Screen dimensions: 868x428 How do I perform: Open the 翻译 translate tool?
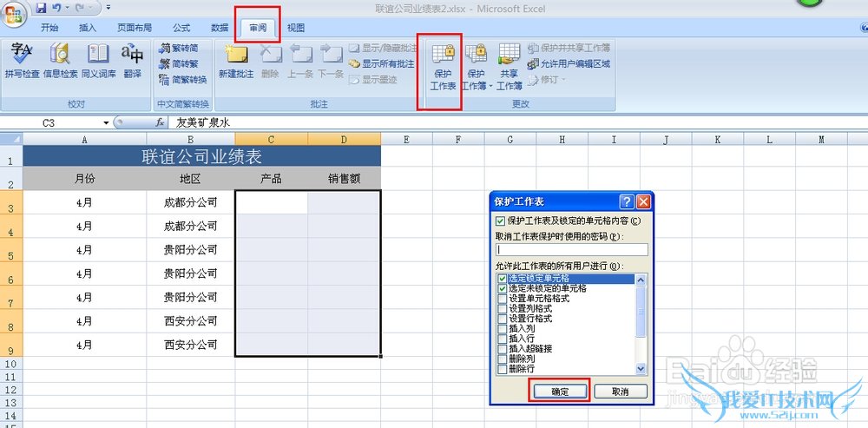click(132, 61)
